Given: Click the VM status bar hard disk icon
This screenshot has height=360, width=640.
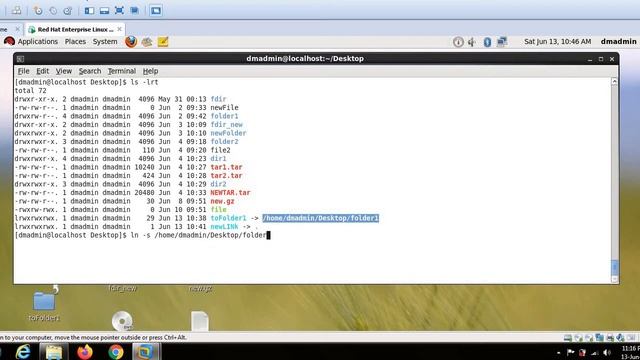Looking at the screenshot, I should 567,338.
